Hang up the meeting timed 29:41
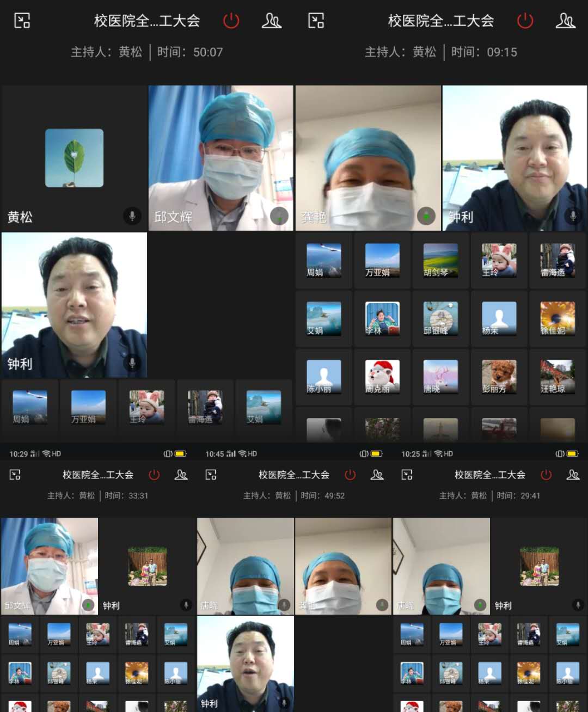 [x=546, y=475]
